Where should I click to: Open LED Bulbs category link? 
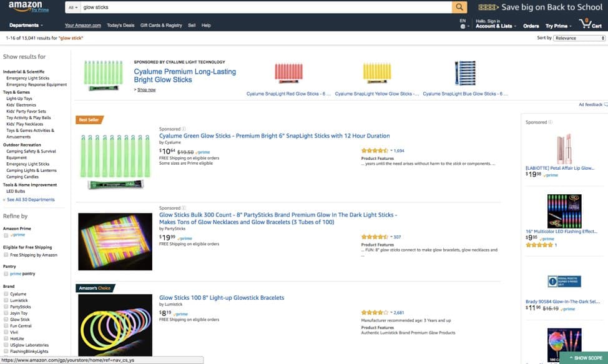[16, 191]
